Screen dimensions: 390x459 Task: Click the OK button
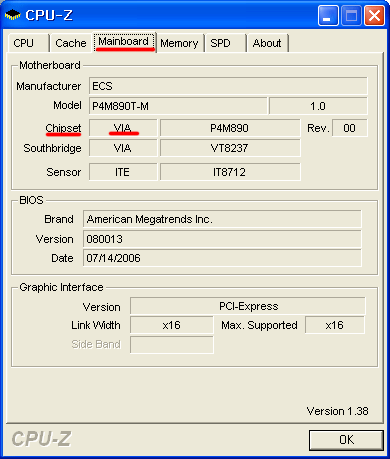coord(346,440)
